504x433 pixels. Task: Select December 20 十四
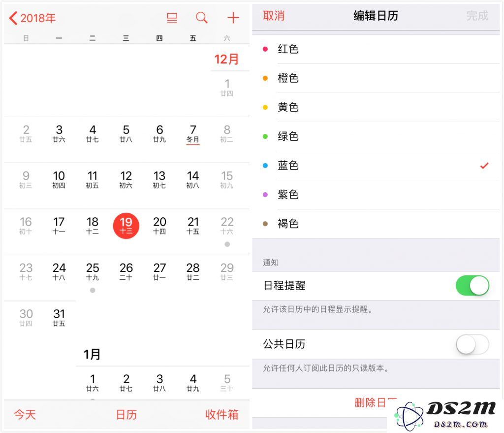click(x=159, y=226)
